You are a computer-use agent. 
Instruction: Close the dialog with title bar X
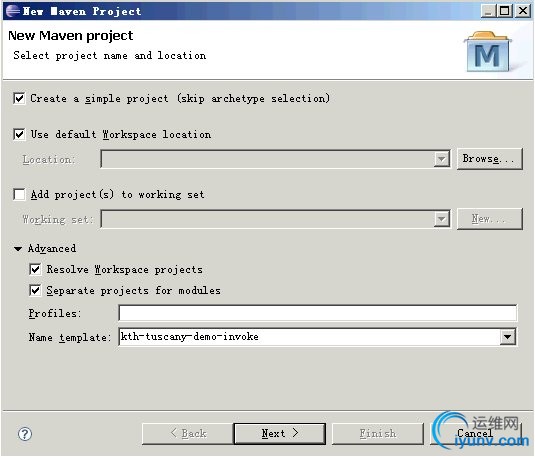click(522, 11)
